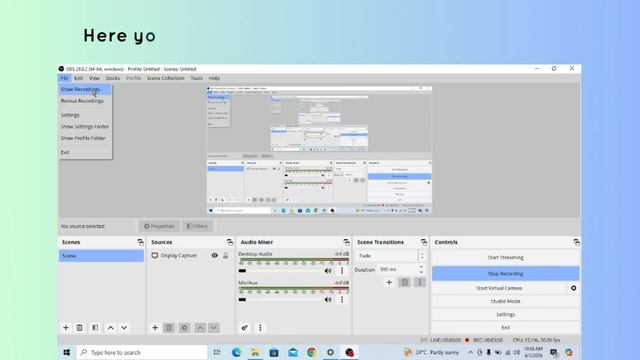This screenshot has height=360, width=640.
Task: Move source up arrow
Action: coord(200,328)
